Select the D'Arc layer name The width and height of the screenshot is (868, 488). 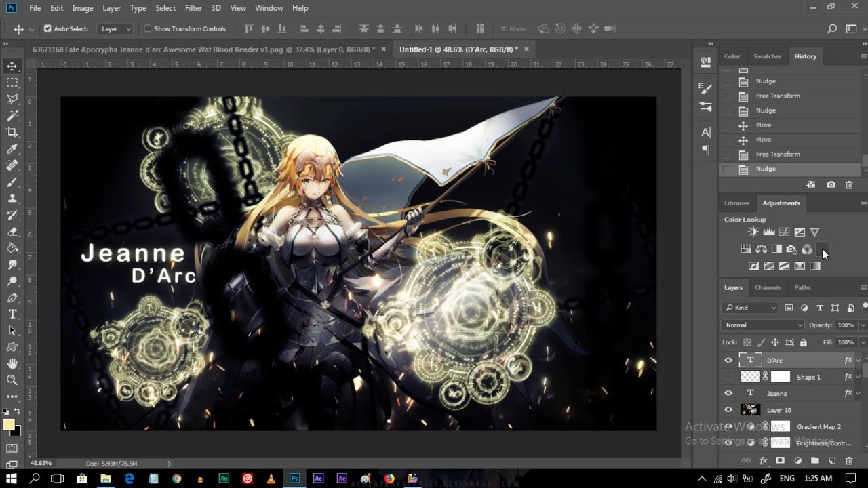click(774, 361)
